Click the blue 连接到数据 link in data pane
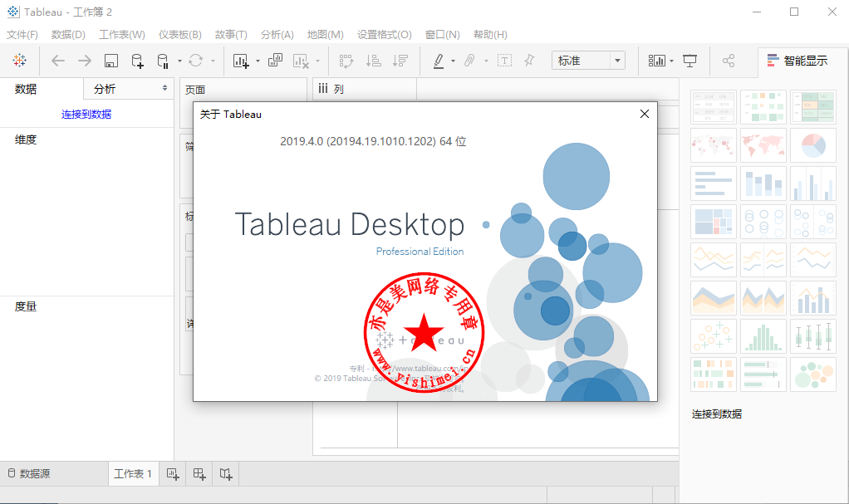Screen dimensions: 849x504 86,115
